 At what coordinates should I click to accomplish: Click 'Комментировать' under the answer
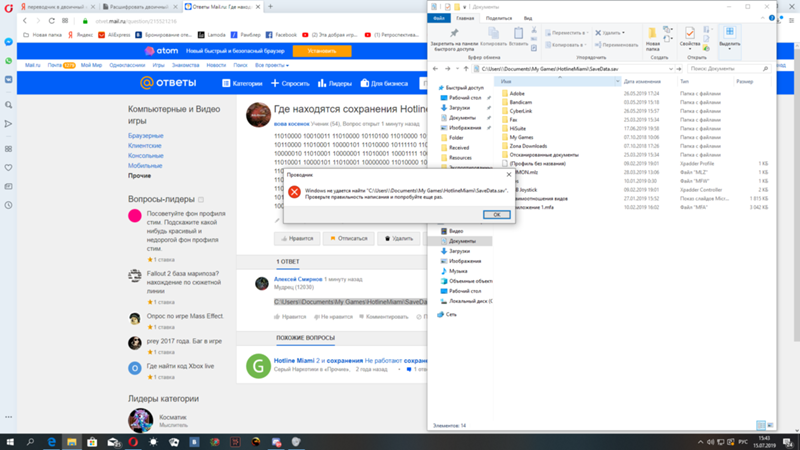[384, 317]
